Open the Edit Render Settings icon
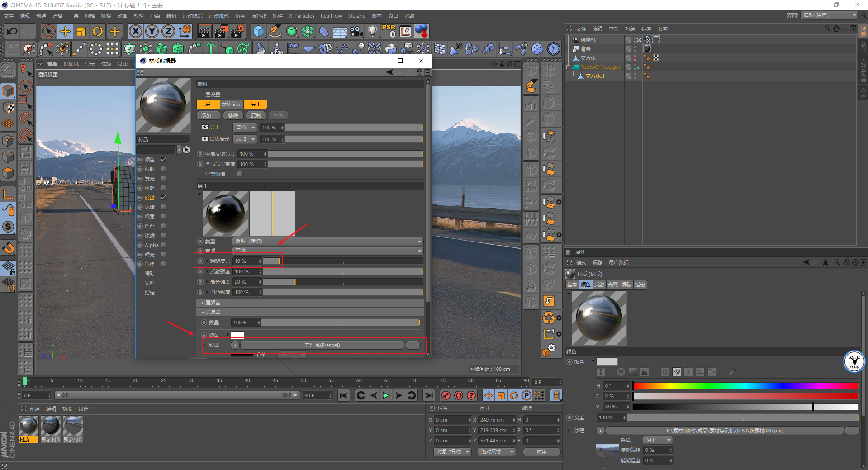This screenshot has width=868, height=470. point(238,31)
